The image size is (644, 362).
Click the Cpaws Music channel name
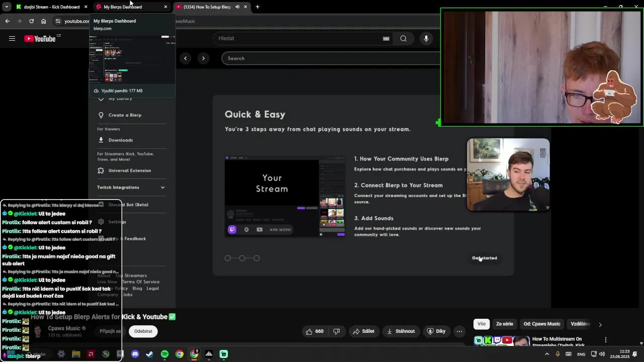[x=64, y=328]
